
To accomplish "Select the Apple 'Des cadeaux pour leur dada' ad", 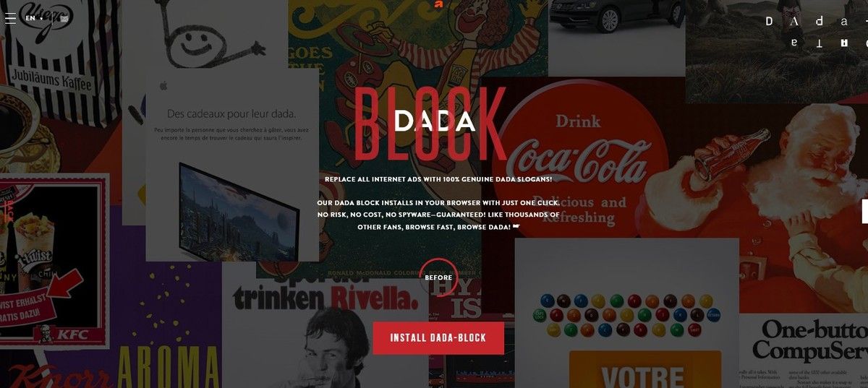I will click(x=232, y=165).
